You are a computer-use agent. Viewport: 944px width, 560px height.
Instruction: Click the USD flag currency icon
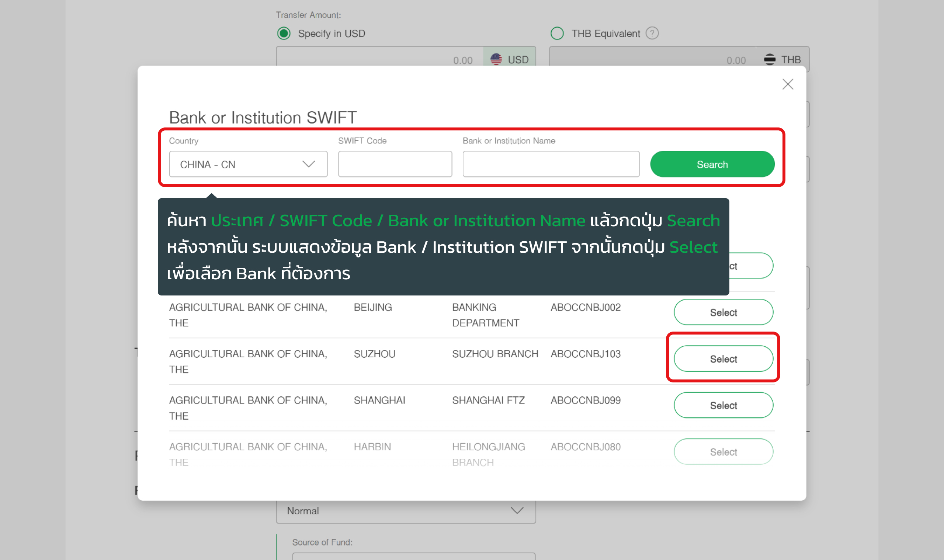496,59
